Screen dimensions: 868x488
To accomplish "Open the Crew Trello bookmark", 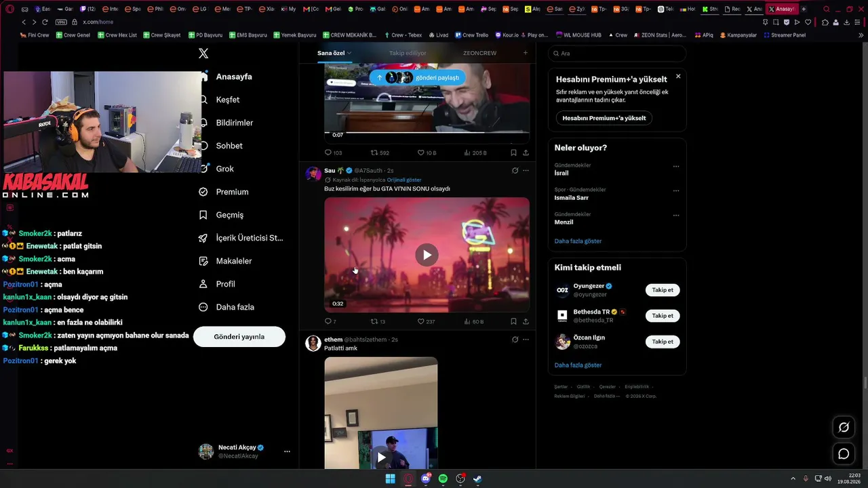I will [471, 35].
